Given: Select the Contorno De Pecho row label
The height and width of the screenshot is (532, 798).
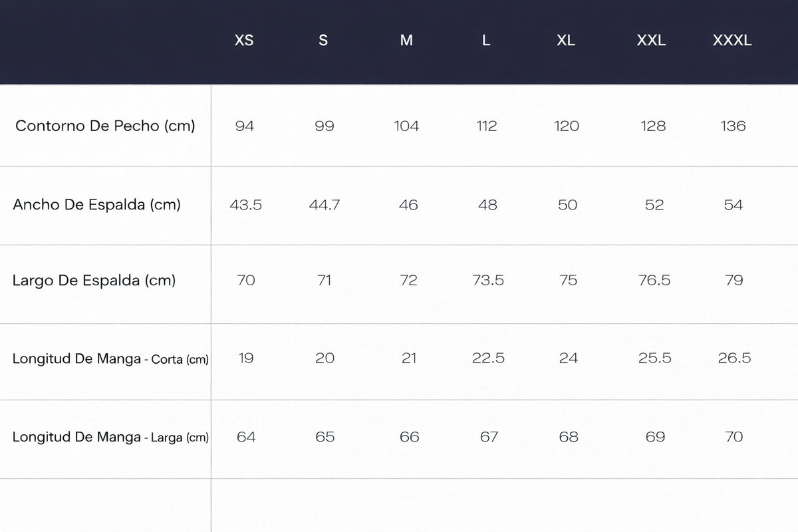Looking at the screenshot, I should (105, 126).
